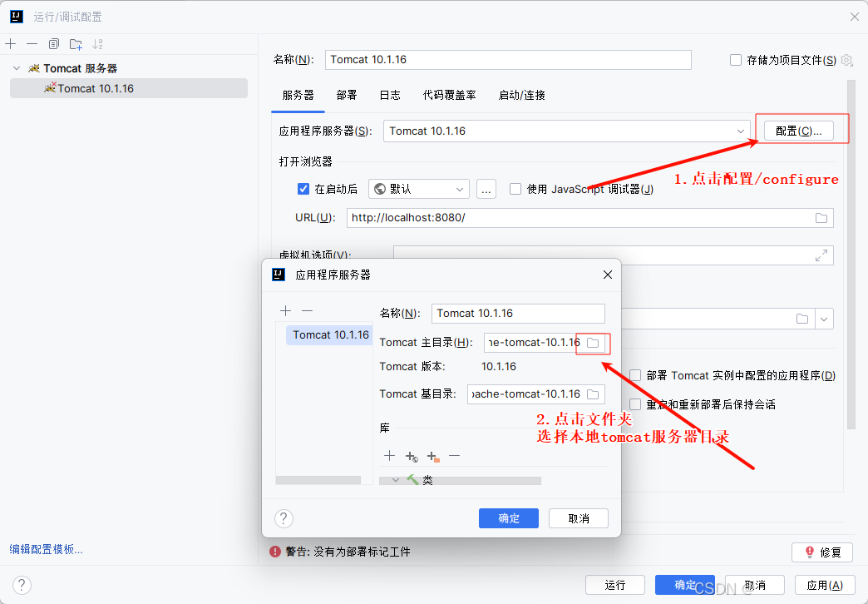Open settings gear next to 存储为项目文件
This screenshot has width=868, height=604.
coord(846,60)
